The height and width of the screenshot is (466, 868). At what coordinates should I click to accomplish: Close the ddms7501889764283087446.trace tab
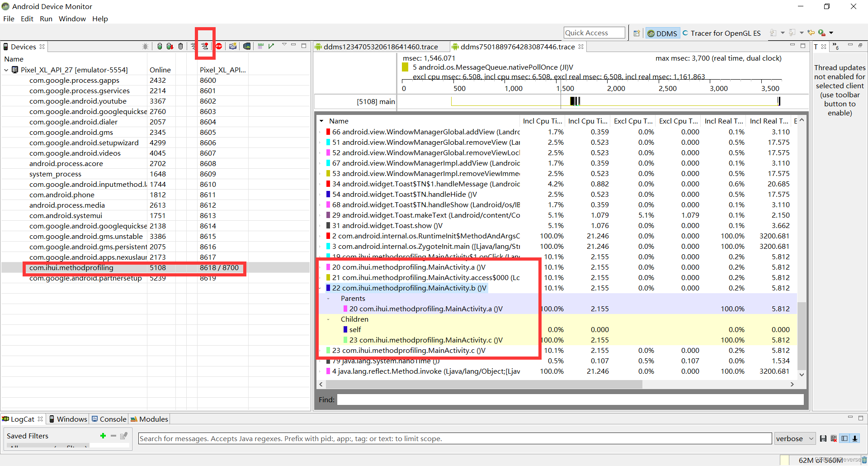tap(581, 47)
